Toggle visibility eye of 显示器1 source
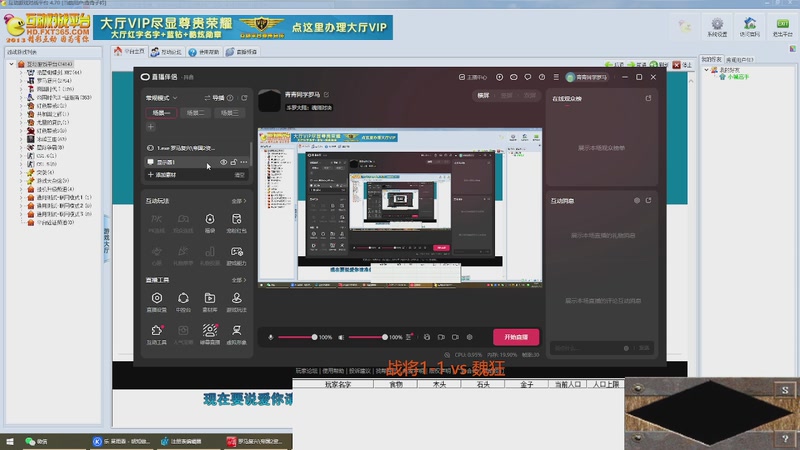800x450 pixels. pos(223,162)
